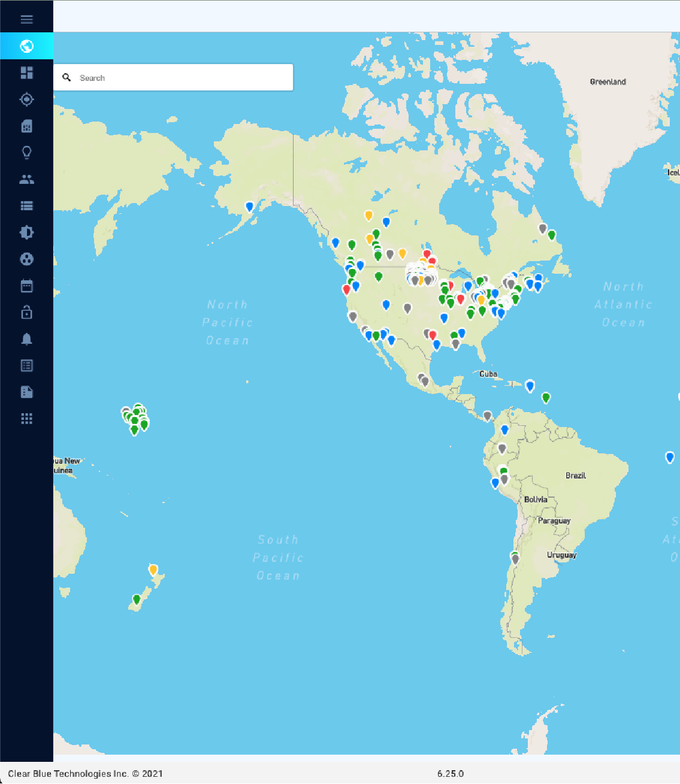Click the blue marker in Alaska

coord(250,207)
